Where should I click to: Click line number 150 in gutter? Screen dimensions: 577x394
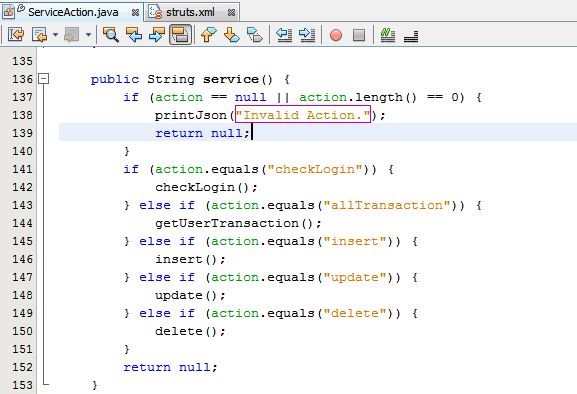click(x=22, y=331)
